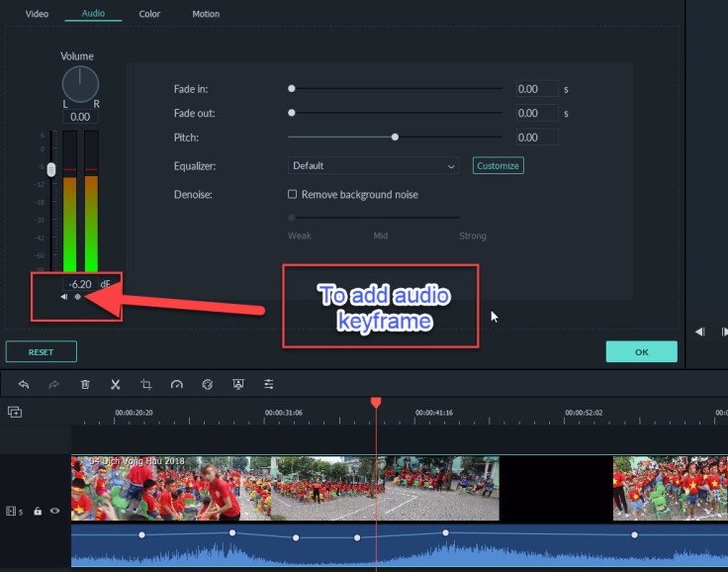This screenshot has width=728, height=572.
Task: Click the Fade out slider handle
Action: pyautogui.click(x=292, y=113)
